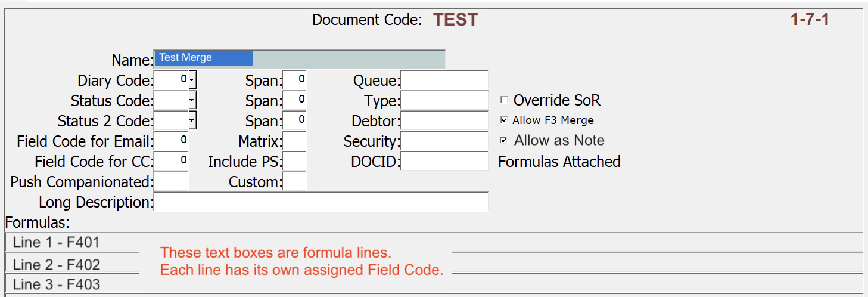The width and height of the screenshot is (868, 297).
Task: Select the Field Code for Email box
Action: pos(171,141)
